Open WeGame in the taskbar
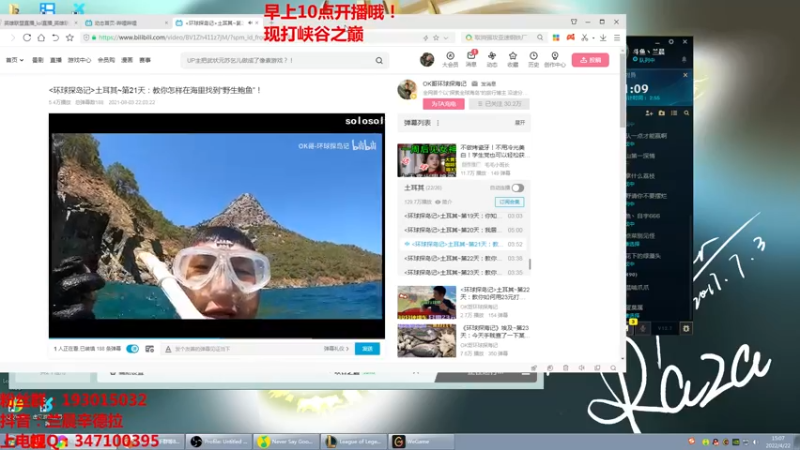Viewport: 800px width, 450px height. click(421, 442)
